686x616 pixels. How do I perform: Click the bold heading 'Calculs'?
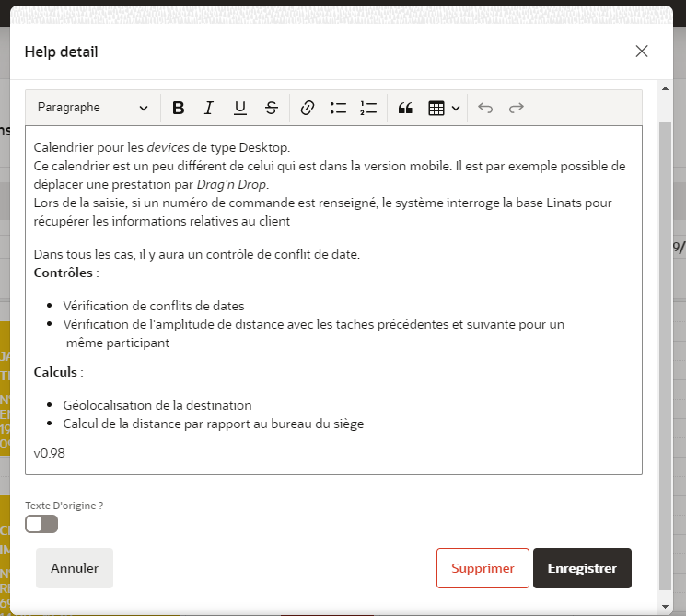coord(55,372)
